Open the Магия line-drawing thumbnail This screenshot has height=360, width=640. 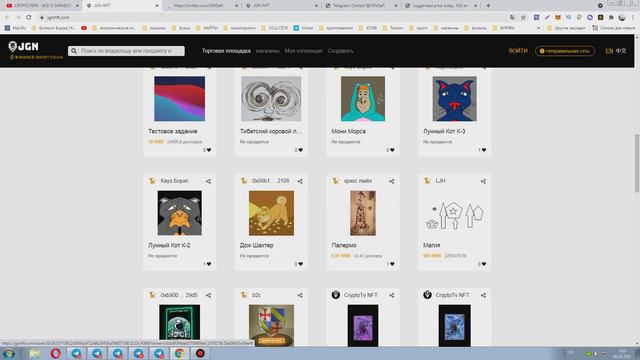(x=454, y=216)
